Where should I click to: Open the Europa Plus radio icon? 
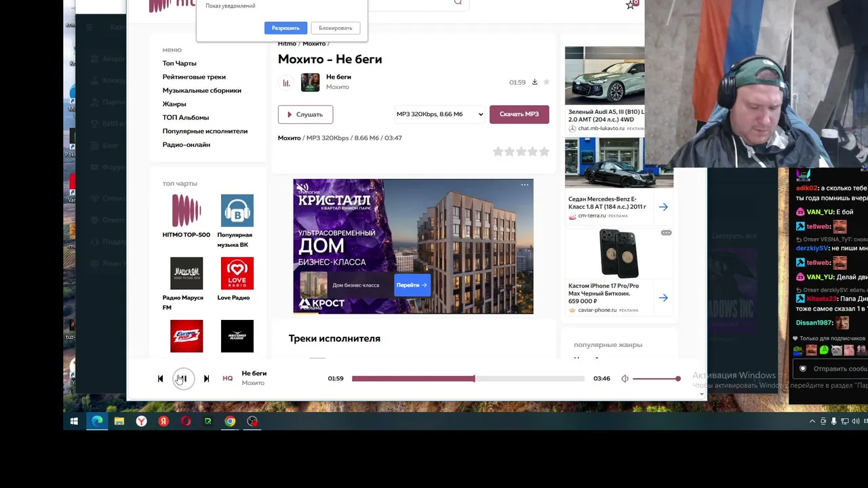186,336
